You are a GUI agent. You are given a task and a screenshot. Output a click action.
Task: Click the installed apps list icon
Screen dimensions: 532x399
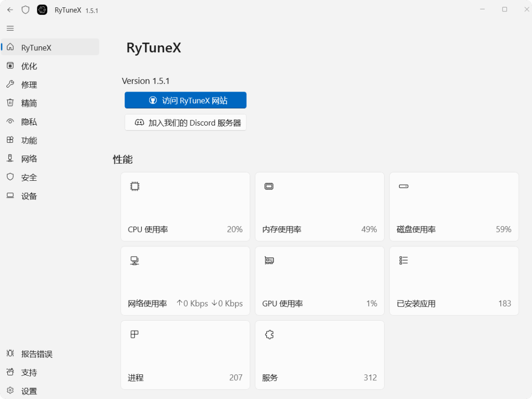tap(403, 261)
